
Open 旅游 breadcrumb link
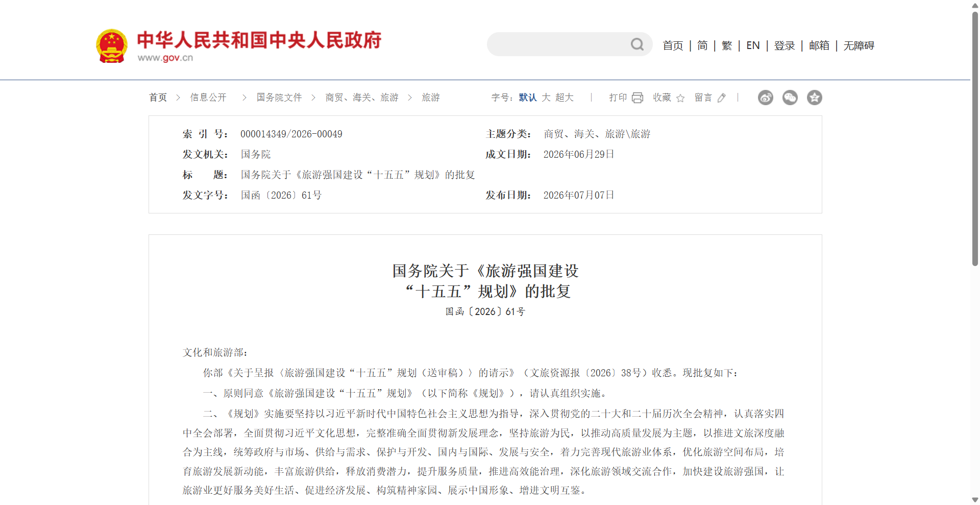click(431, 98)
